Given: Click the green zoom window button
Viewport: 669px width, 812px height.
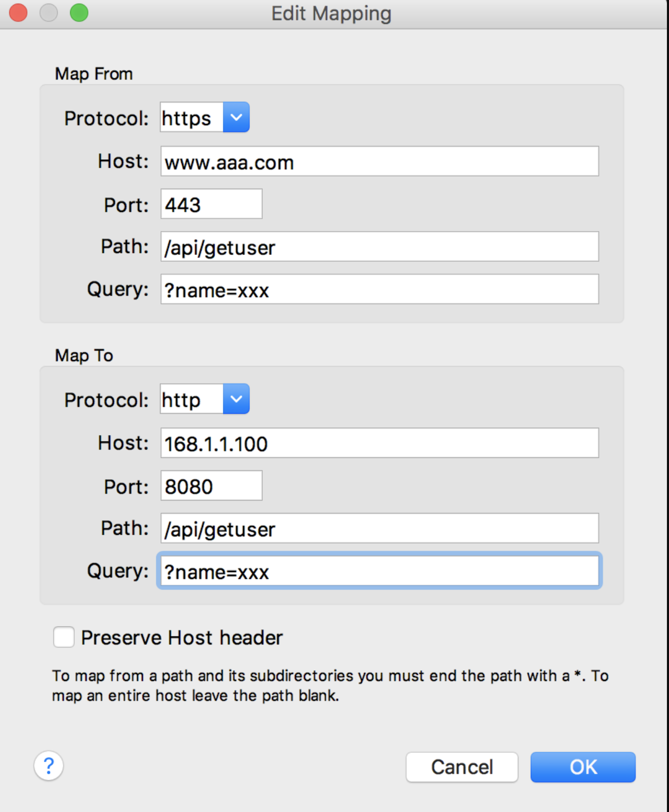Looking at the screenshot, I should pos(79,12).
